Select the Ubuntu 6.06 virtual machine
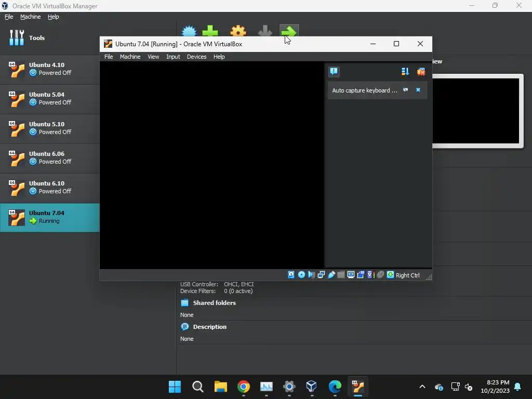This screenshot has height=399, width=532. (49, 158)
